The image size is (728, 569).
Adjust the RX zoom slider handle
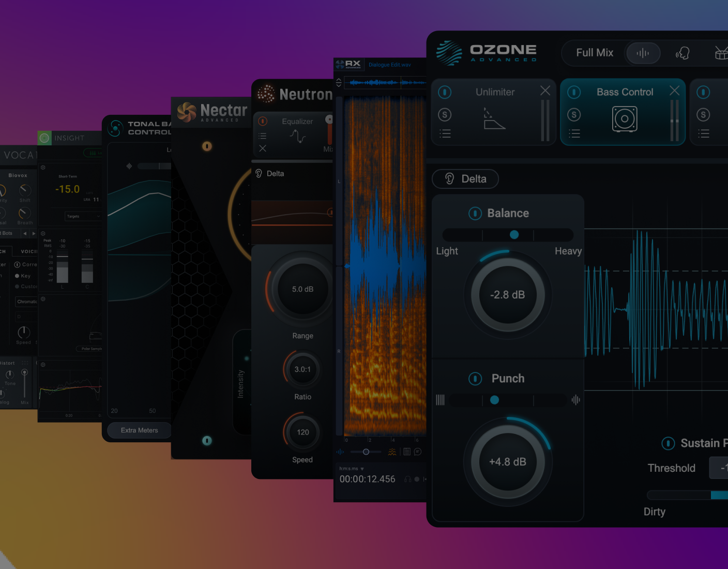pyautogui.click(x=366, y=452)
